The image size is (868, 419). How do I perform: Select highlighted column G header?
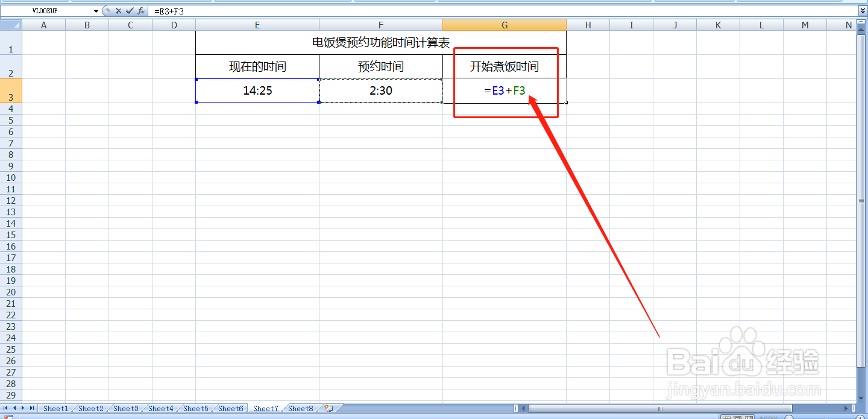(505, 25)
